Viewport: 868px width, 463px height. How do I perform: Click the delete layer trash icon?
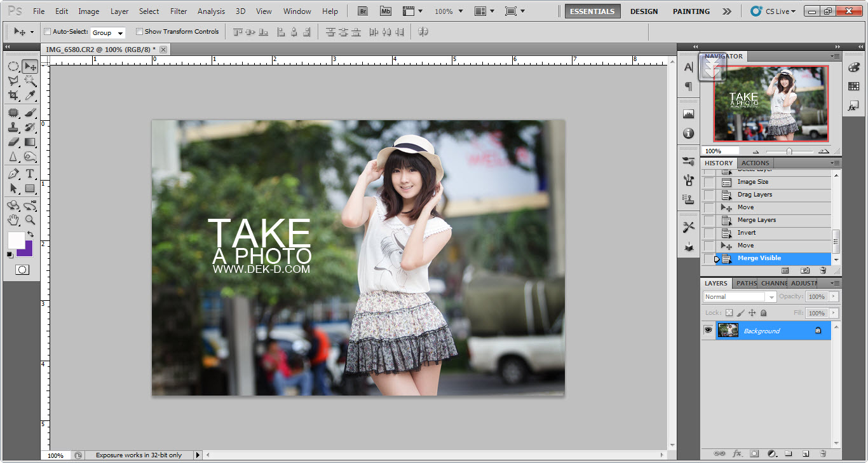[x=823, y=453]
